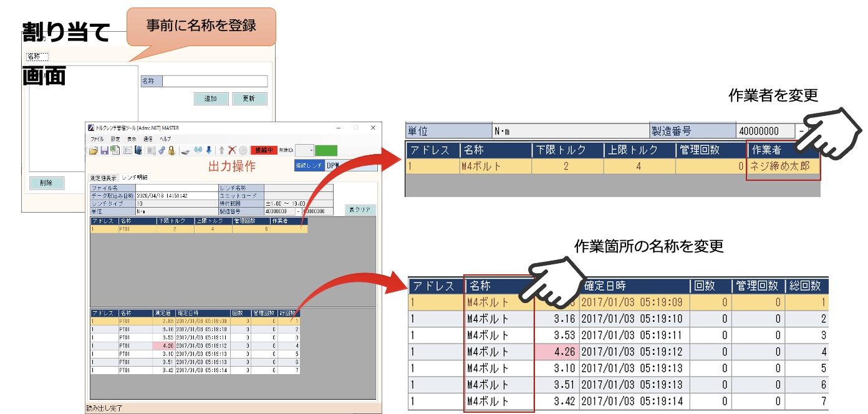This screenshot has width=868, height=414.
Task: Select the レンチ明細 tab
Action: tap(135, 178)
